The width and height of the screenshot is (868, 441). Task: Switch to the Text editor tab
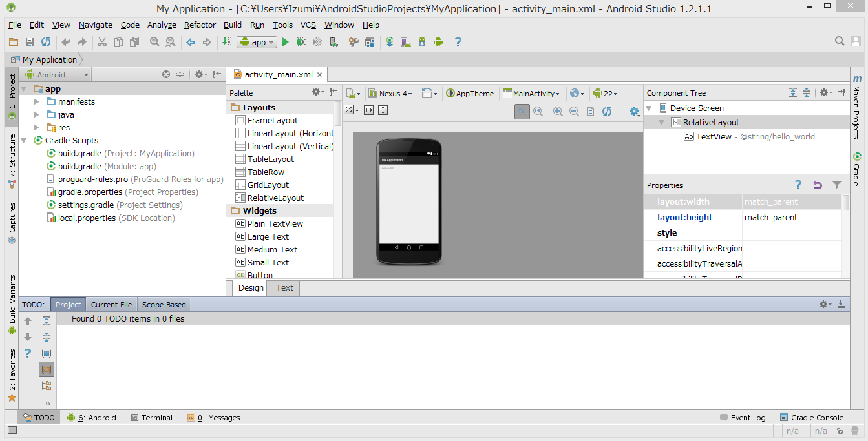284,288
